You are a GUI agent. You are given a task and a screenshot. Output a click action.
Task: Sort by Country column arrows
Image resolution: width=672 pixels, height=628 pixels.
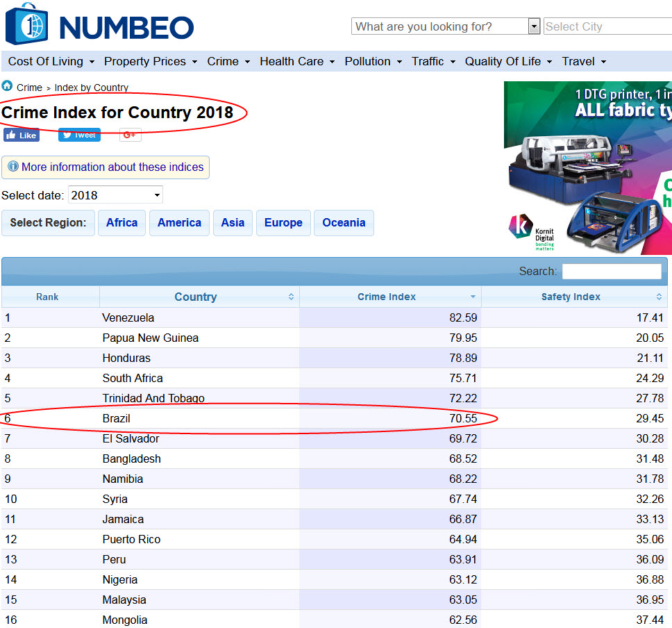coord(291,297)
